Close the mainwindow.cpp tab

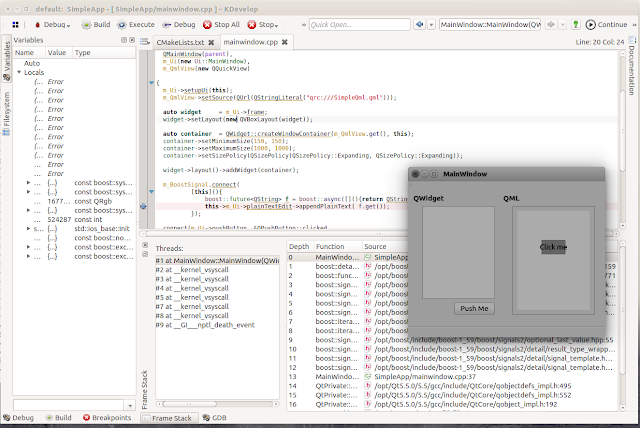pos(284,42)
